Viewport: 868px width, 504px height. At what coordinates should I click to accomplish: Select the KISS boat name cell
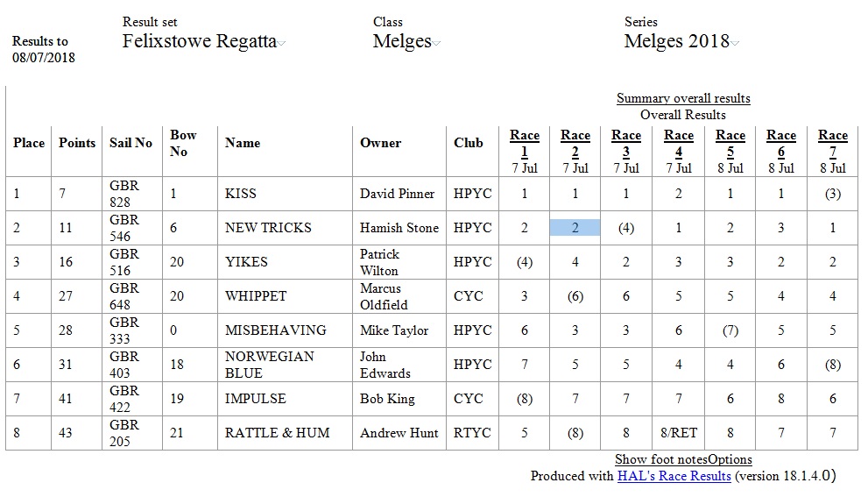[285, 194]
